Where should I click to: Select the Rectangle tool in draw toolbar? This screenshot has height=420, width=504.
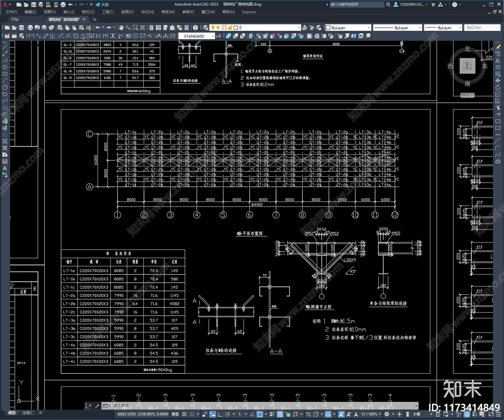(5, 74)
